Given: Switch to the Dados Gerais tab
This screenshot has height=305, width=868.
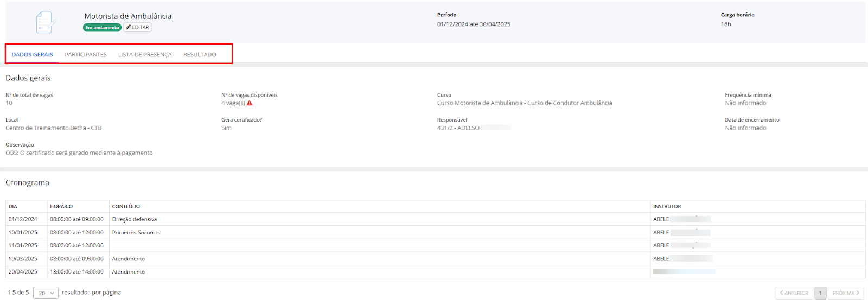Looking at the screenshot, I should coord(33,55).
